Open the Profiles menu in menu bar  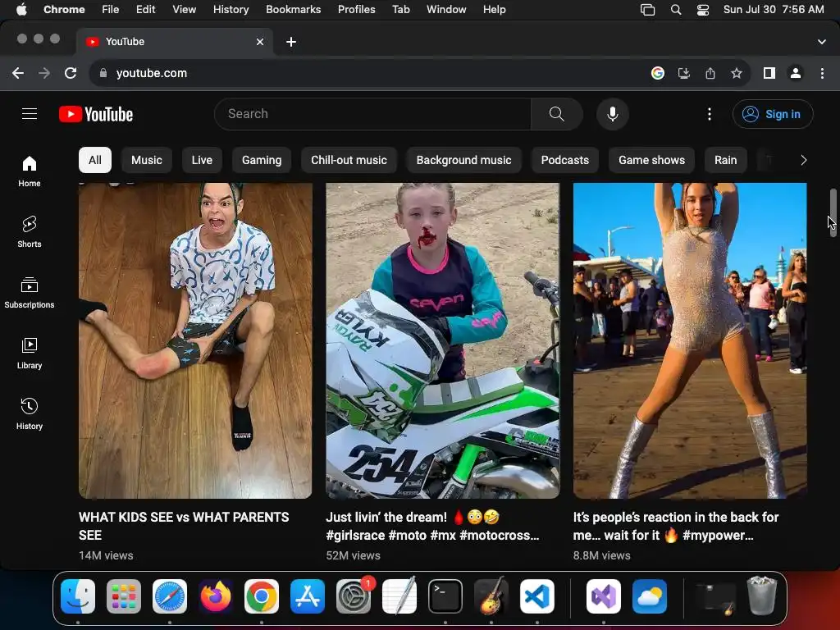tap(356, 10)
